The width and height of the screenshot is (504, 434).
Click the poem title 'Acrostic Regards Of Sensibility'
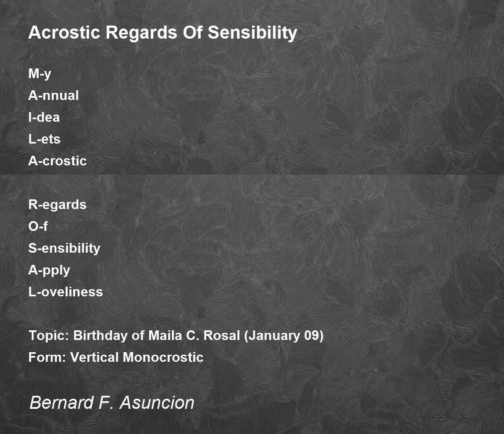[163, 33]
